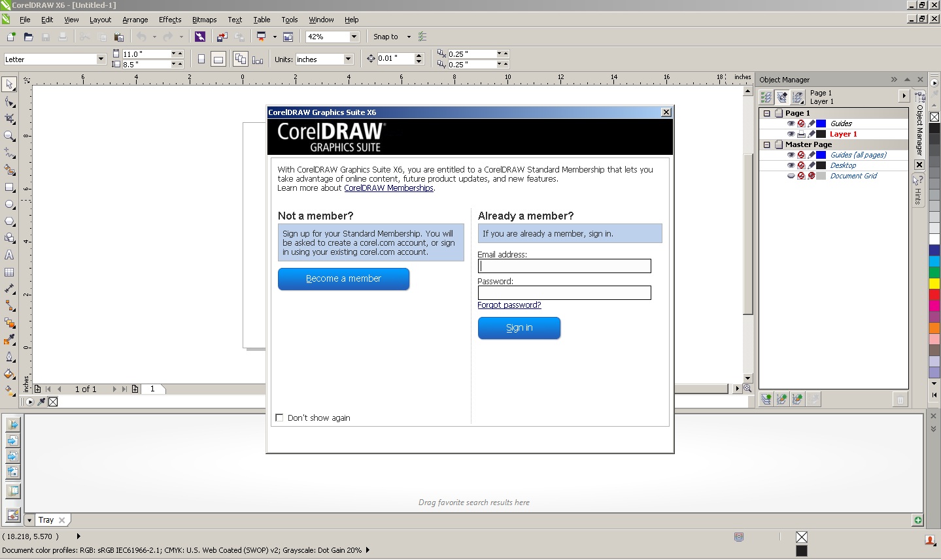The height and width of the screenshot is (560, 941).
Task: Click Edit across layers in Object Manager
Action: coord(782,97)
